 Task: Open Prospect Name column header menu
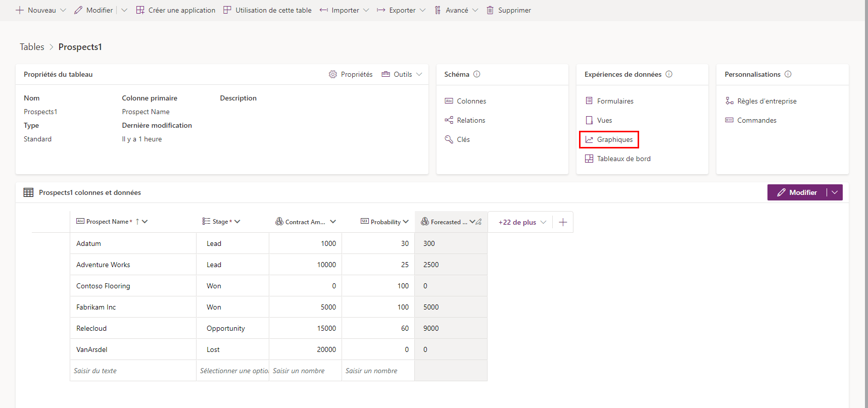145,222
